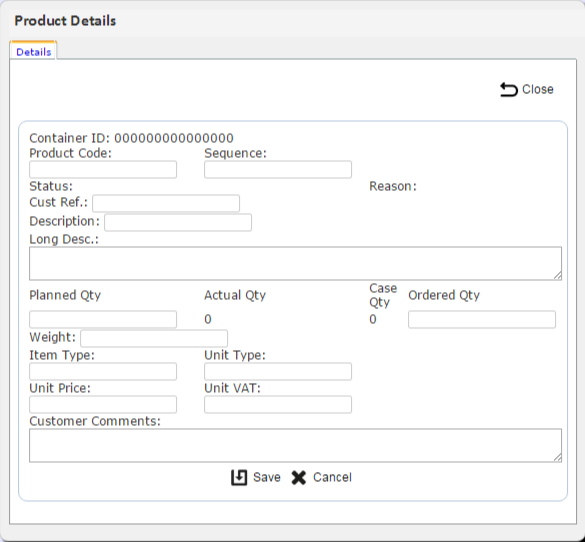Click inside the Long Desc. textarea
585x542 pixels.
[x=295, y=263]
